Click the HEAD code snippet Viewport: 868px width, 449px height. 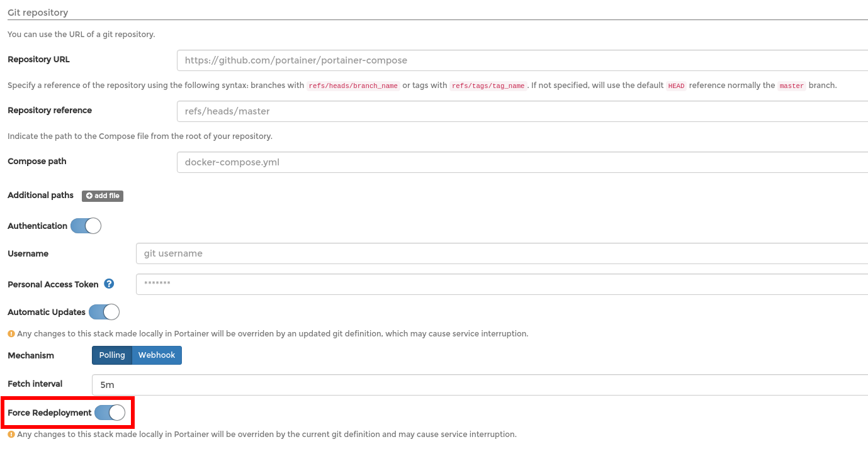pyautogui.click(x=677, y=86)
